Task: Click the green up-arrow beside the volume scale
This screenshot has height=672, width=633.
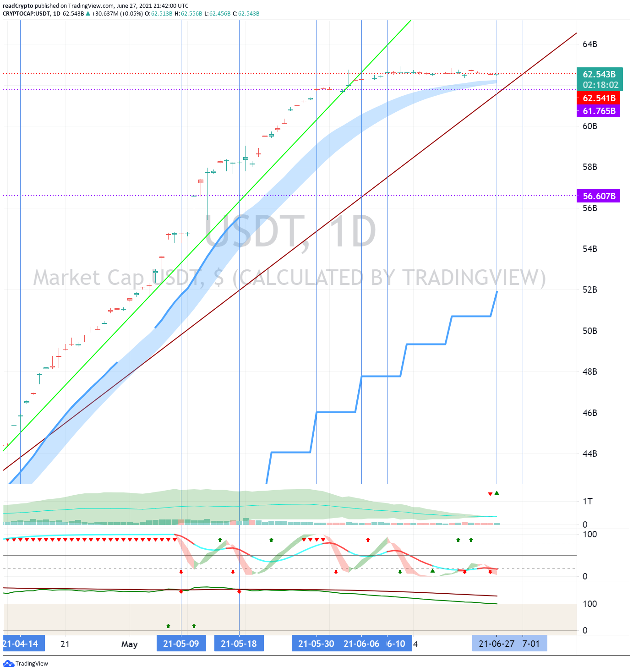Action: [497, 493]
